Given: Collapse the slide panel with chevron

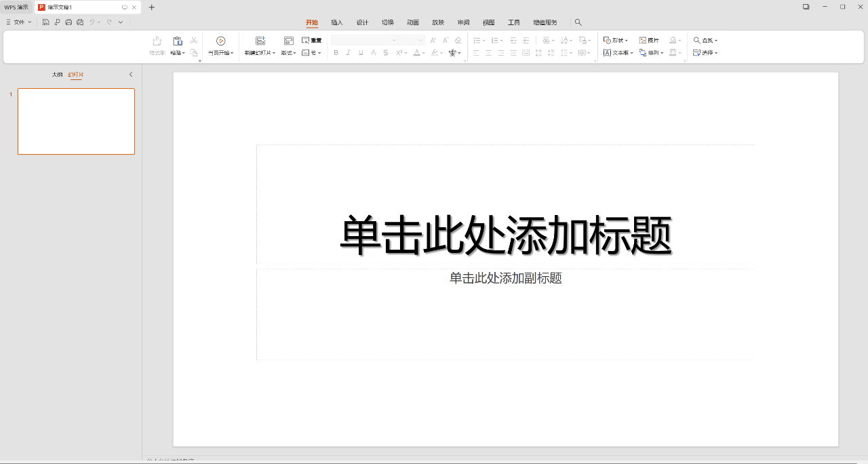Looking at the screenshot, I should (x=131, y=75).
